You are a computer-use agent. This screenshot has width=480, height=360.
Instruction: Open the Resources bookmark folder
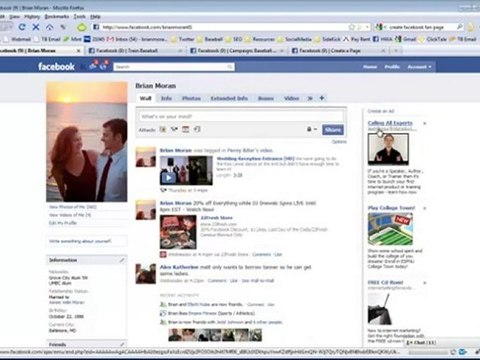tap(260, 39)
